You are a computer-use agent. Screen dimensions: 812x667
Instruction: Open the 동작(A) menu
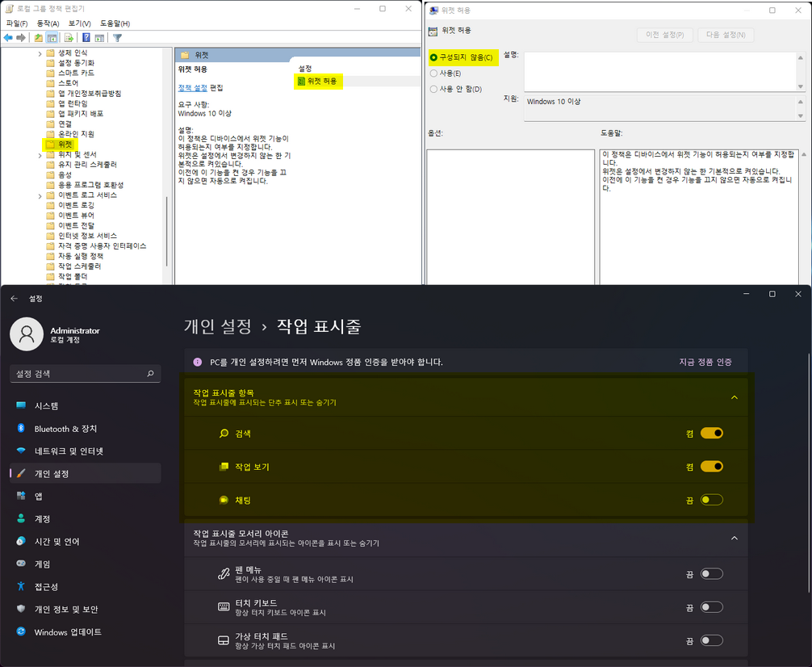[x=48, y=23]
